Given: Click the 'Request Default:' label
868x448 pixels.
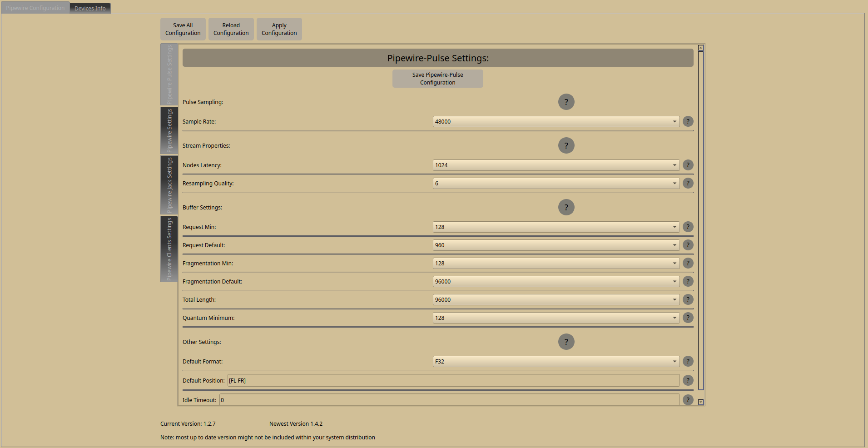Looking at the screenshot, I should click(203, 245).
